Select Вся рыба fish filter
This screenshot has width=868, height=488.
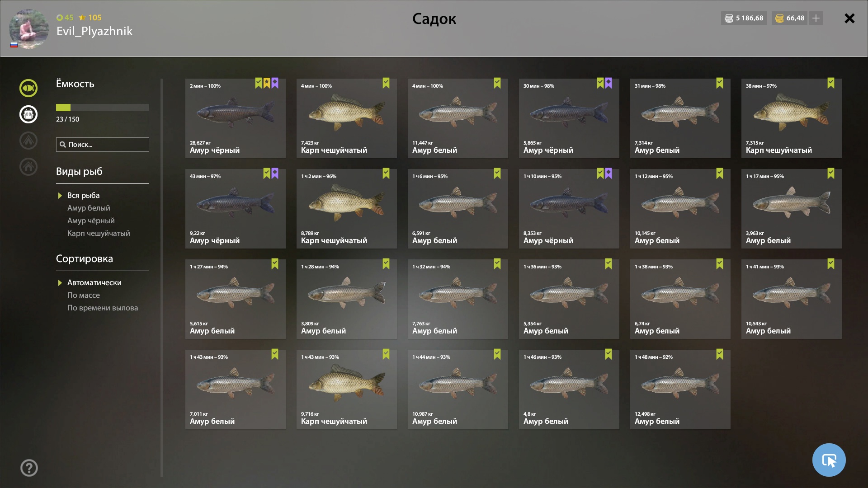[84, 195]
